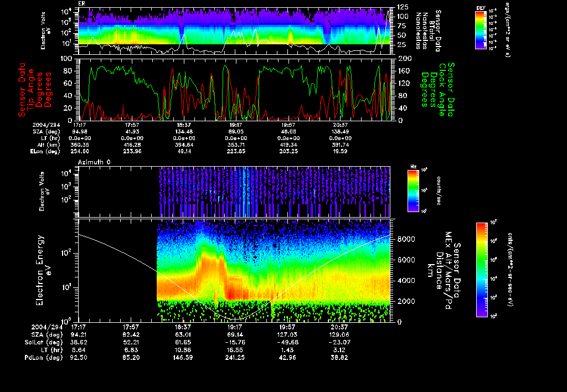The height and width of the screenshot is (392, 567).
Task: Click the Hz counts color scale bar
Action: [x=413, y=190]
